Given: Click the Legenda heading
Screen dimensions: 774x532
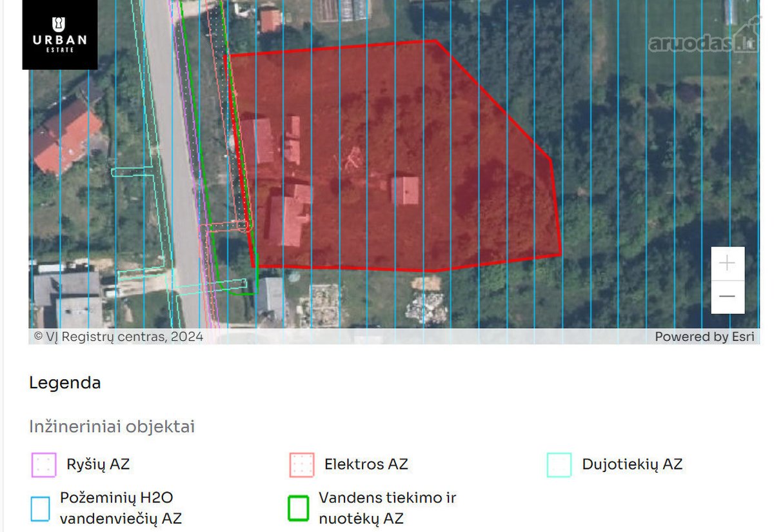Looking at the screenshot, I should click(65, 382).
